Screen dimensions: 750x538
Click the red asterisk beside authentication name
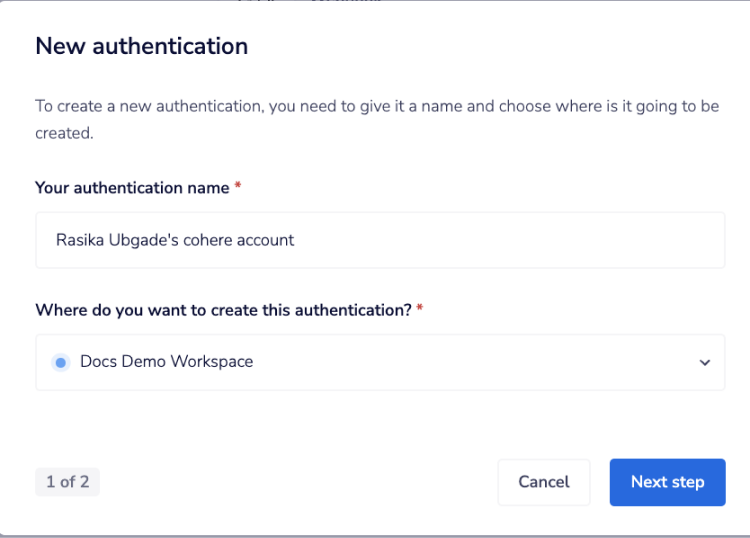238,187
